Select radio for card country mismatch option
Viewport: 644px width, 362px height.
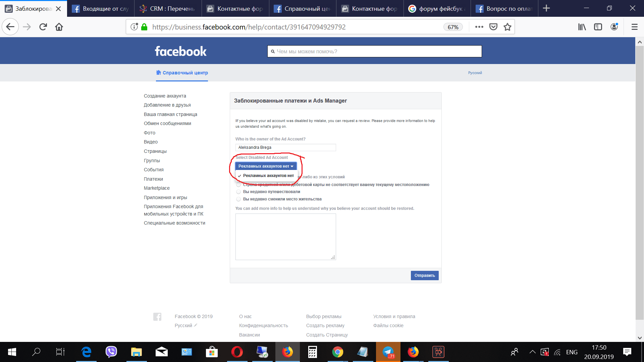coord(238,185)
